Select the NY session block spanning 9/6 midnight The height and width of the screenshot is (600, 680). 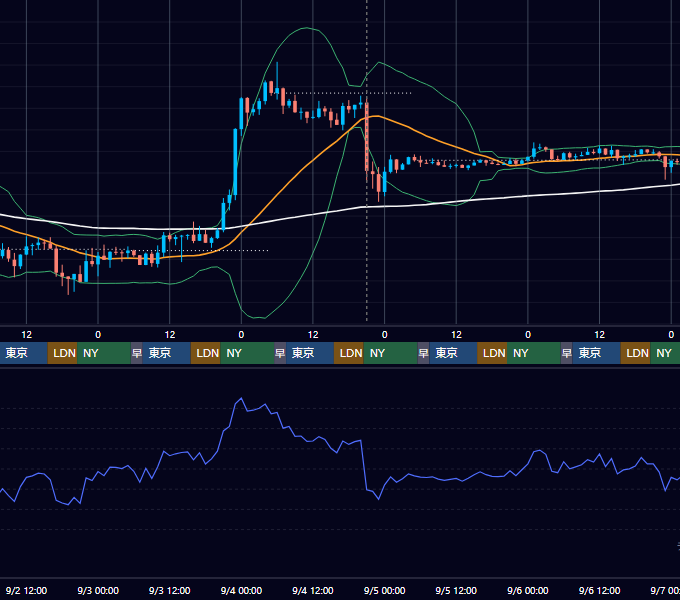point(534,353)
